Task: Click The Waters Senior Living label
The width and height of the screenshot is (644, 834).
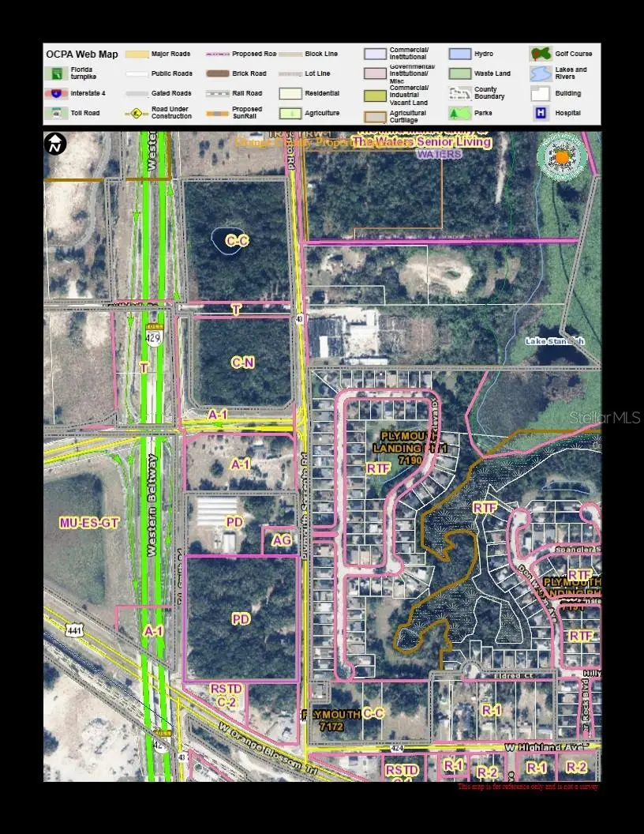Action: (421, 142)
